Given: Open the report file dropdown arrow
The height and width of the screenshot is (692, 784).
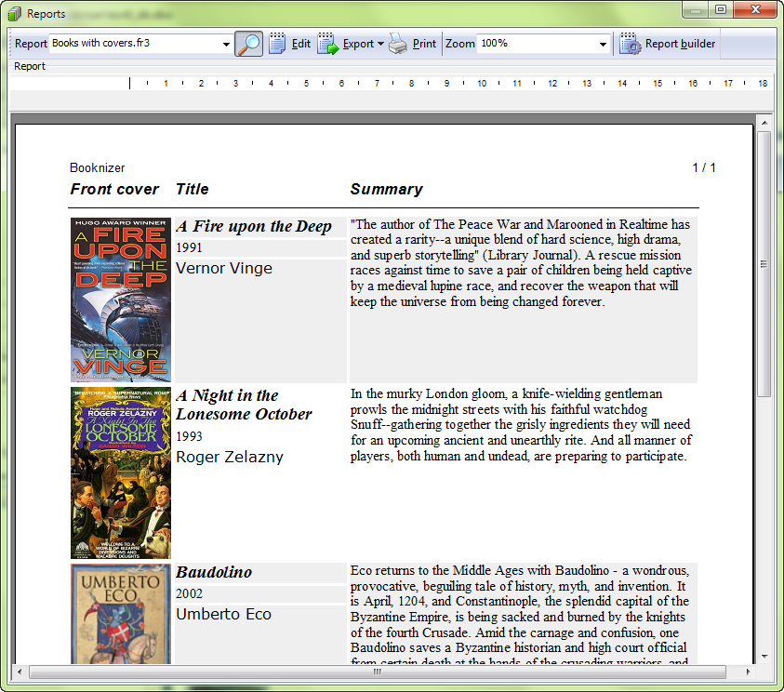Looking at the screenshot, I should point(226,44).
